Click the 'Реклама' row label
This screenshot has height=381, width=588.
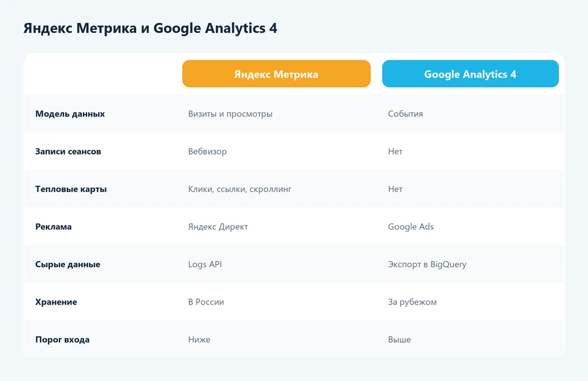[x=54, y=226]
